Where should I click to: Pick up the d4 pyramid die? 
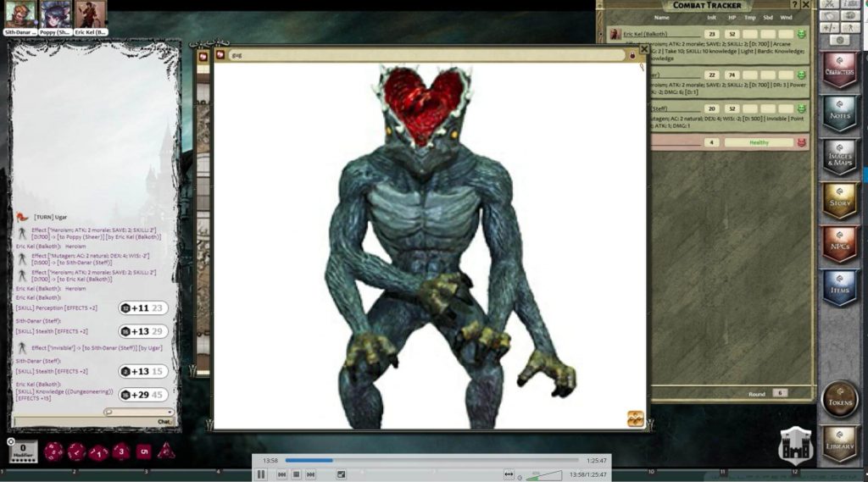coord(165,451)
